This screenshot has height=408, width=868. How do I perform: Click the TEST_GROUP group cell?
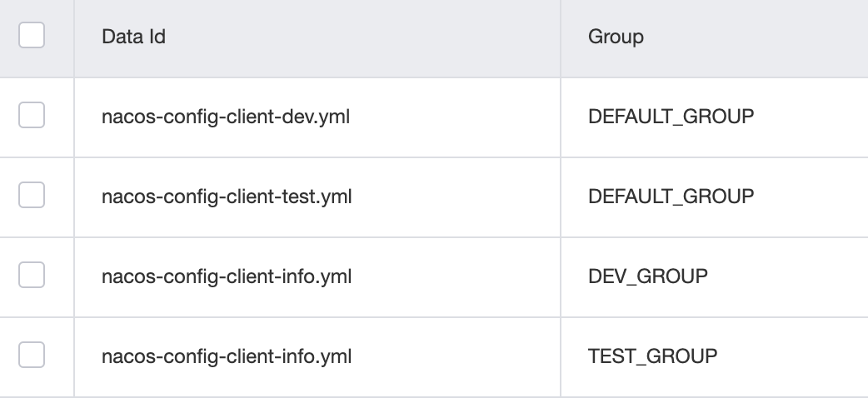[x=652, y=356]
